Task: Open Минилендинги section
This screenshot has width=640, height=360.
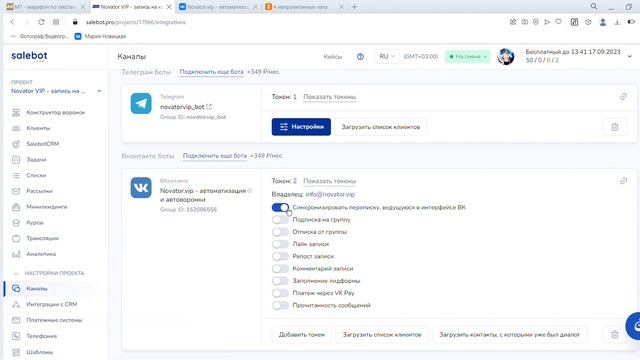Action: (x=47, y=207)
